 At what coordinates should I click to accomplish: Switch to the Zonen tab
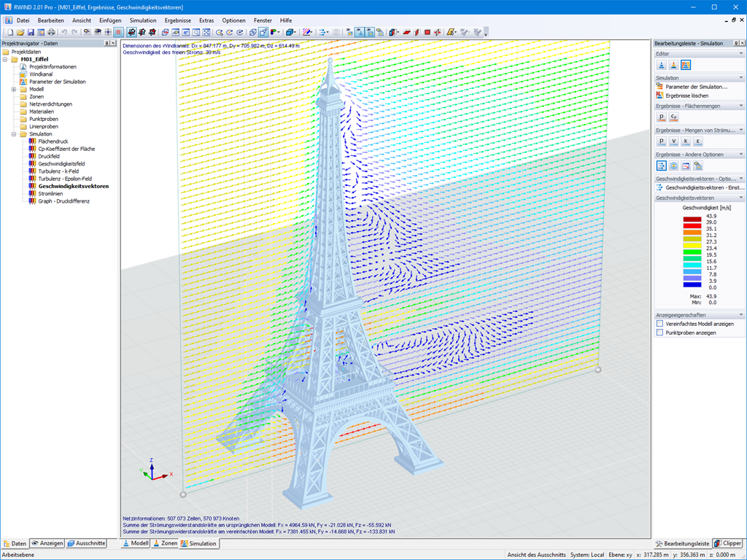[165, 543]
